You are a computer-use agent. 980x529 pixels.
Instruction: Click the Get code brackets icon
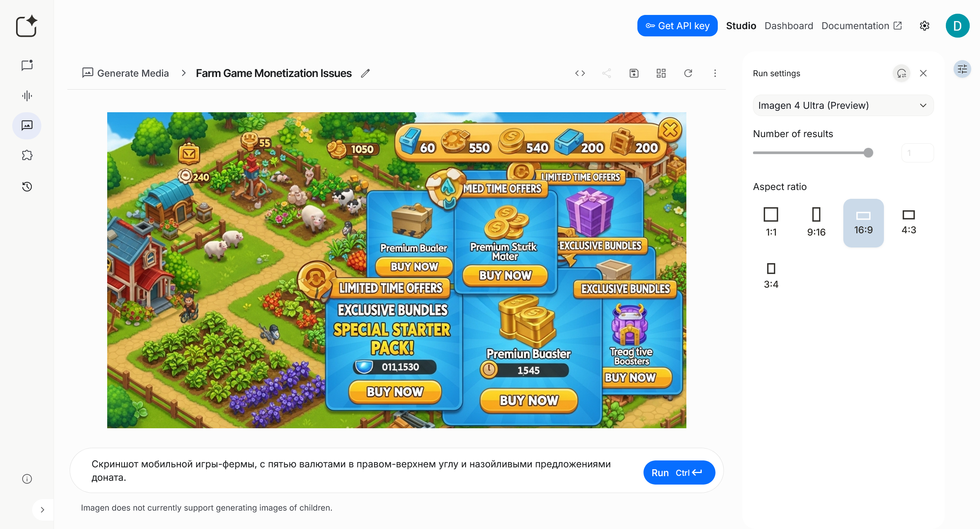(x=580, y=73)
